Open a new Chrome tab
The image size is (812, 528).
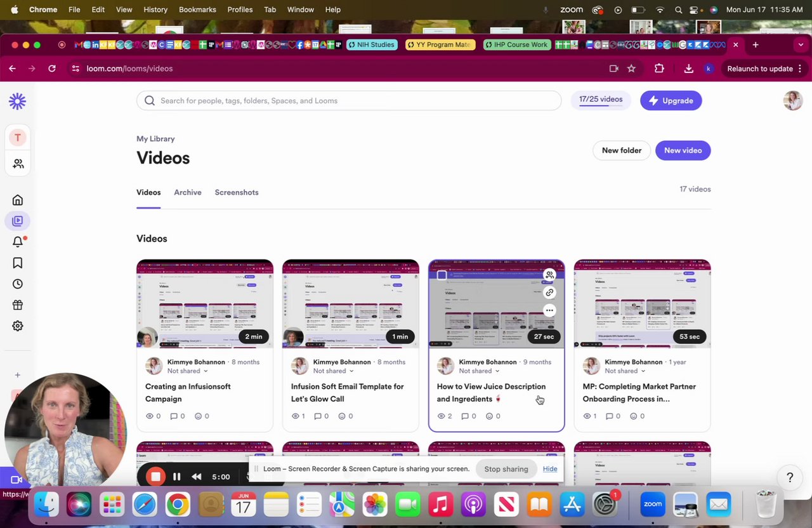[x=756, y=45]
